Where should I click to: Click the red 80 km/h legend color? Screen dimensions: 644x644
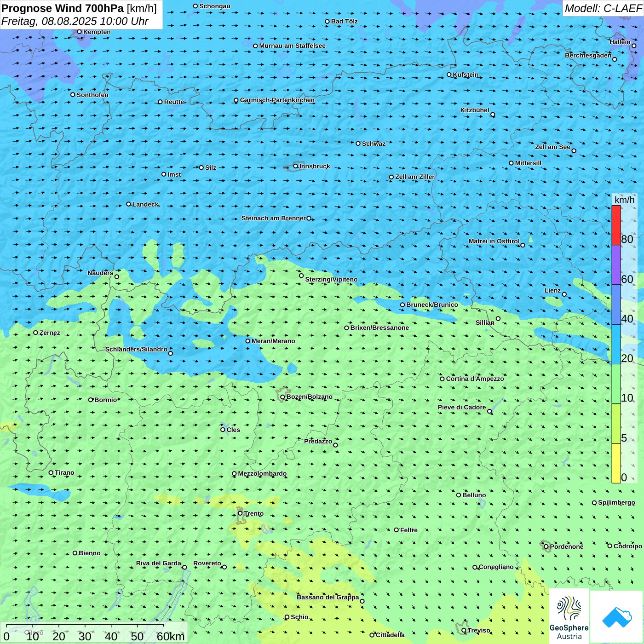(x=616, y=225)
